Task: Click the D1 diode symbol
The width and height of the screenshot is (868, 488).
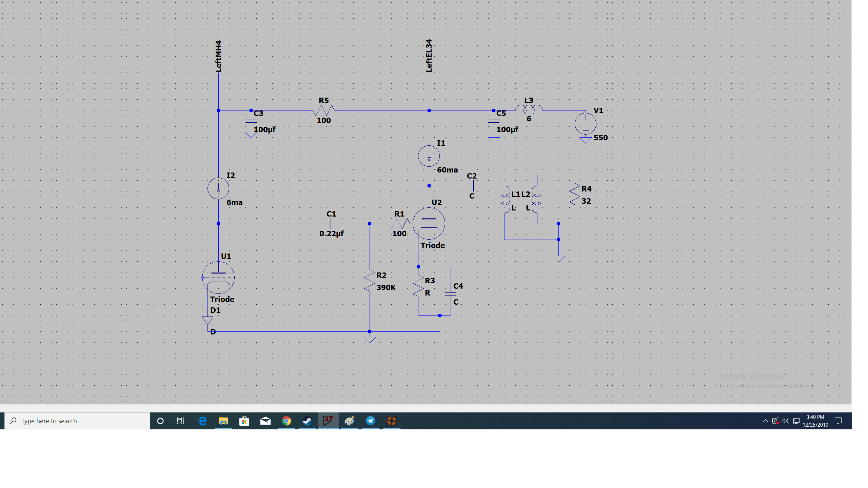Action: click(208, 321)
